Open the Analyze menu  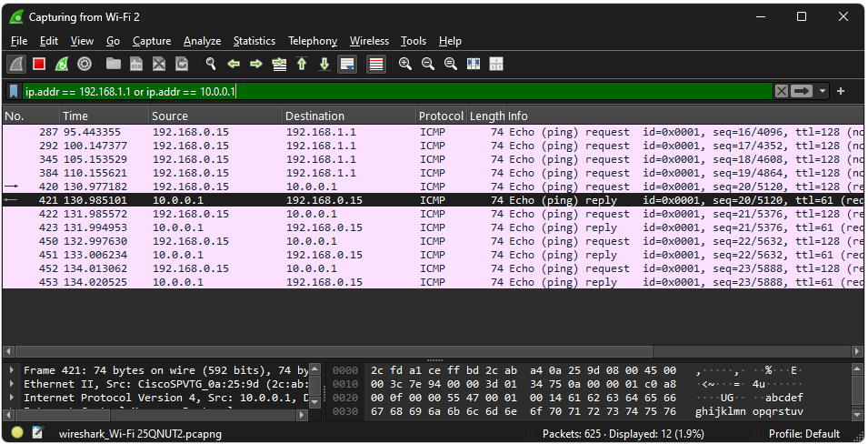pyautogui.click(x=202, y=41)
